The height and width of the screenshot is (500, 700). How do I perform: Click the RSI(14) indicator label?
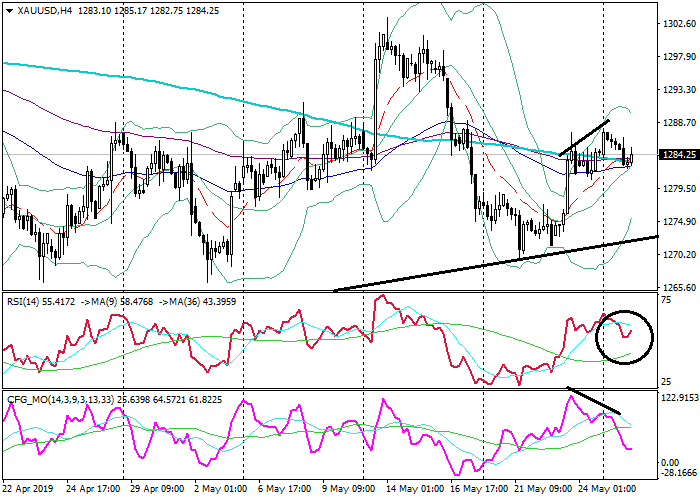[24, 298]
